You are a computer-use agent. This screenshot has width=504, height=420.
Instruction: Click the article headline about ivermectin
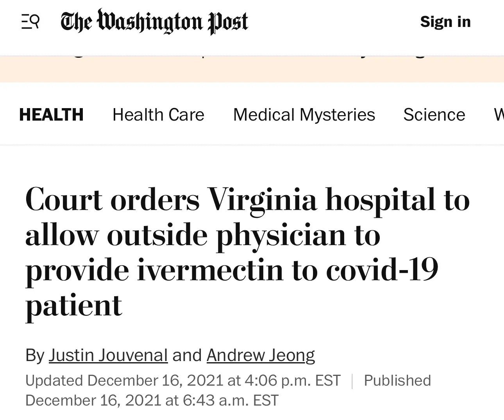[247, 234]
